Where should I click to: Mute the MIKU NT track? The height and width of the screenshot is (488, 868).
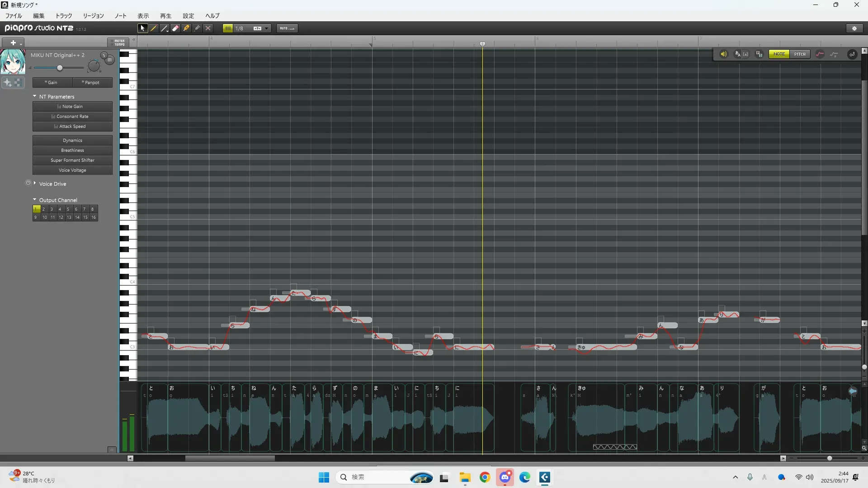click(x=109, y=60)
